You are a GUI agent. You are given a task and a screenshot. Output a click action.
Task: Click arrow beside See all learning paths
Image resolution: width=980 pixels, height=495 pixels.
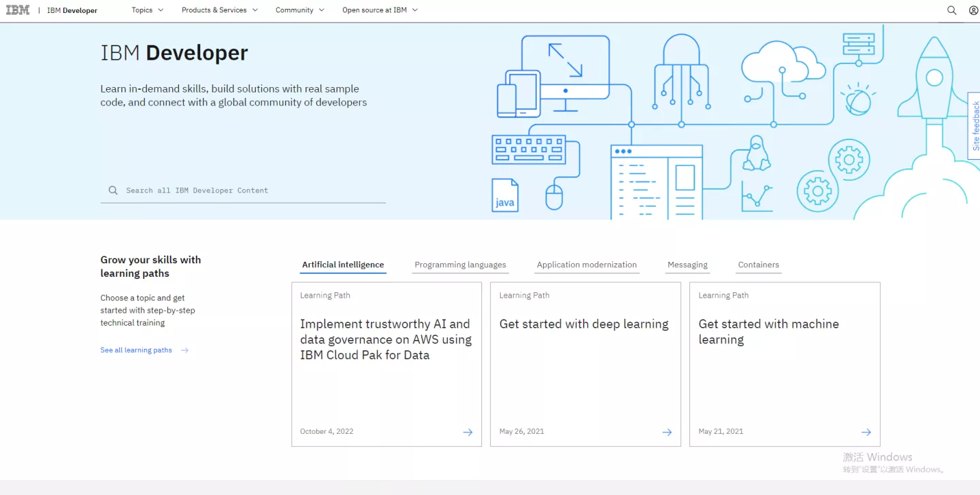pos(184,350)
